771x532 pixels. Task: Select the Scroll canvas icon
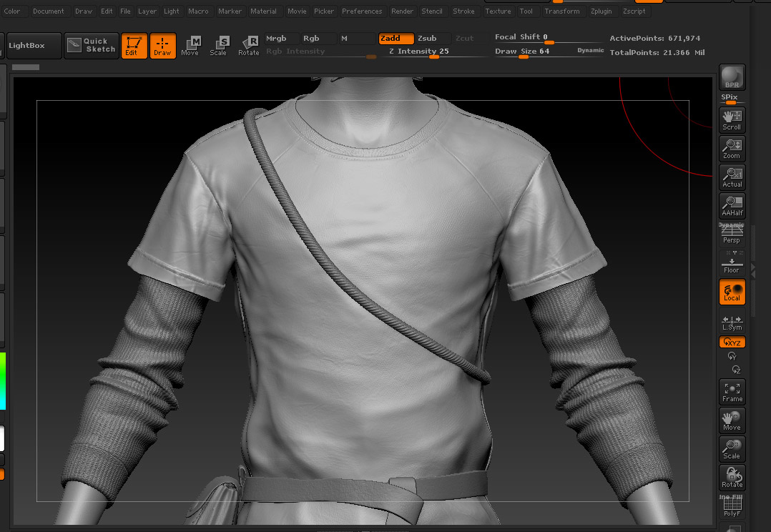(x=732, y=120)
